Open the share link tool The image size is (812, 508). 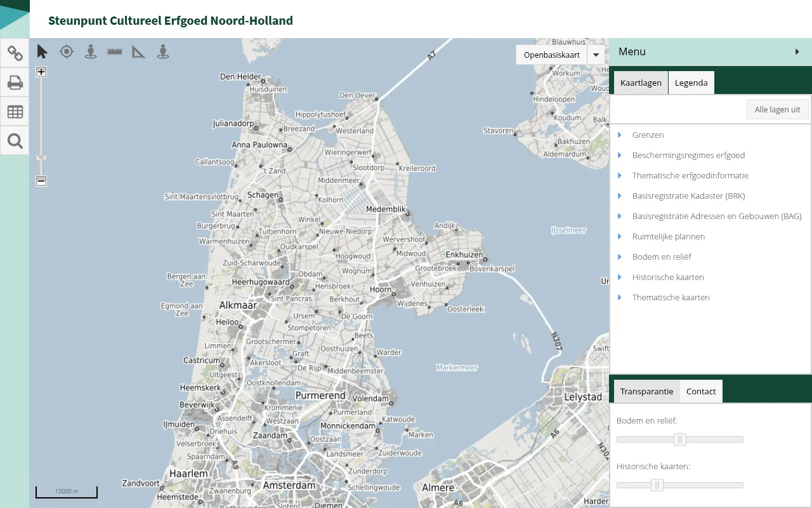point(15,53)
